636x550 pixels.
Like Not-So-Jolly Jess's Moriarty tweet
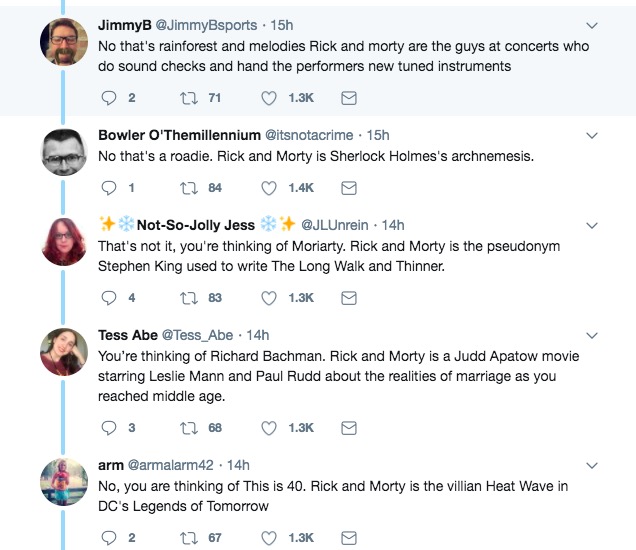coord(269,297)
